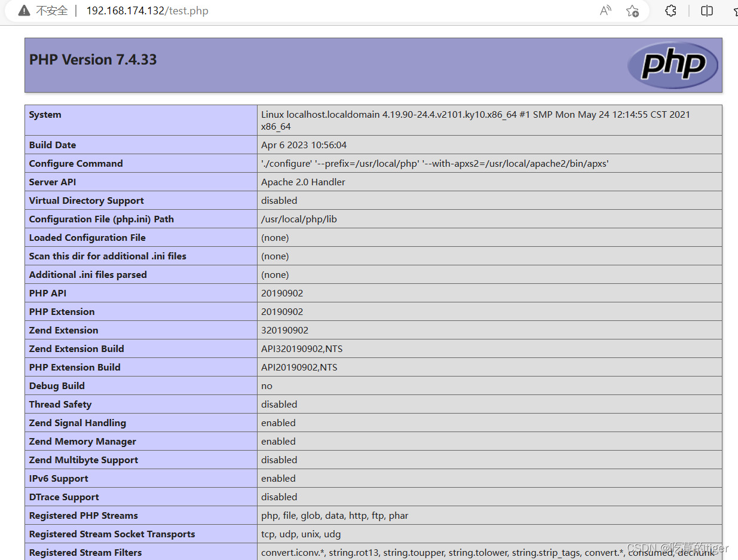Click the PHP Extension Build label
Screen dimensions: 738x560
[75, 367]
